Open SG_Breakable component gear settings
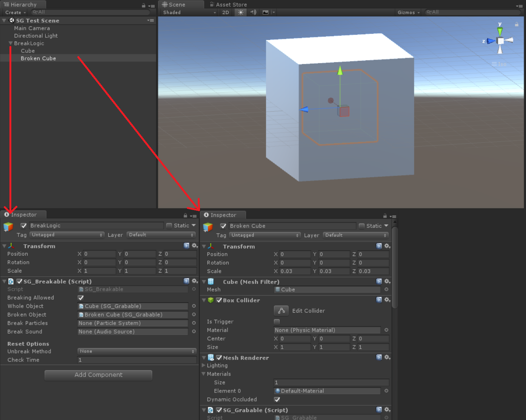The width and height of the screenshot is (526, 420). pos(195,281)
